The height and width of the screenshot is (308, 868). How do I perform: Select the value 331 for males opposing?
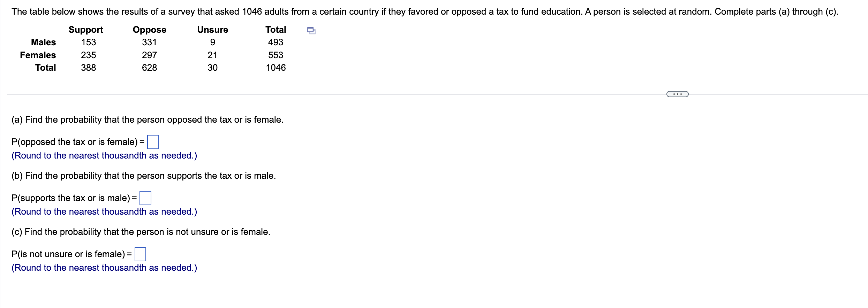[150, 43]
